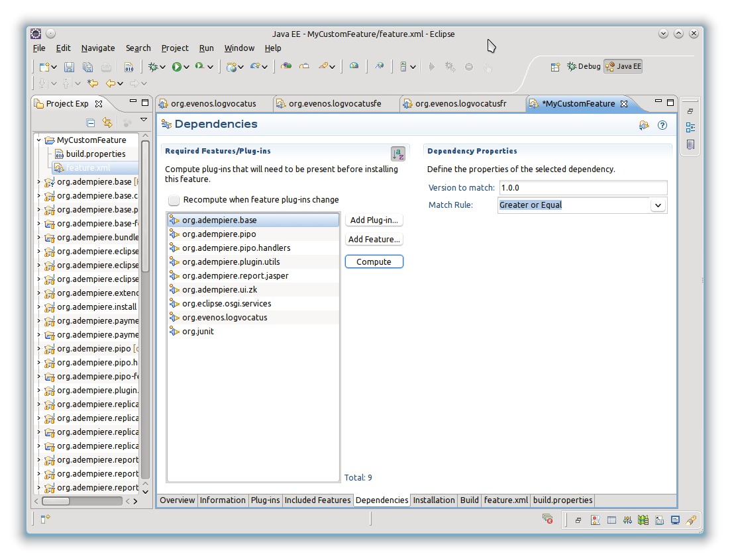The image size is (730, 560).
Task: Click the Add Plug-in... button
Action: pos(374,220)
